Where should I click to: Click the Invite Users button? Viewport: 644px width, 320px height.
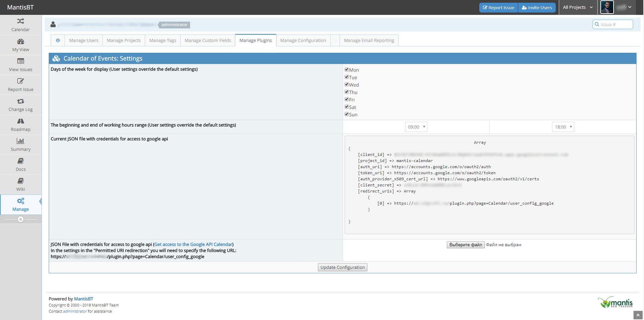(x=537, y=7)
